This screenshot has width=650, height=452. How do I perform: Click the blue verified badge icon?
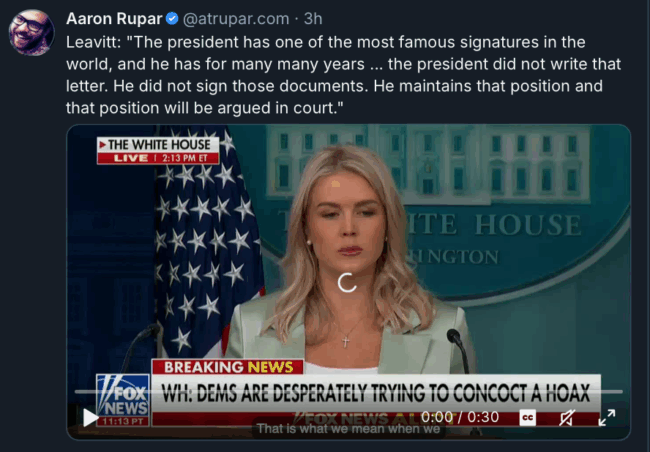click(172, 19)
